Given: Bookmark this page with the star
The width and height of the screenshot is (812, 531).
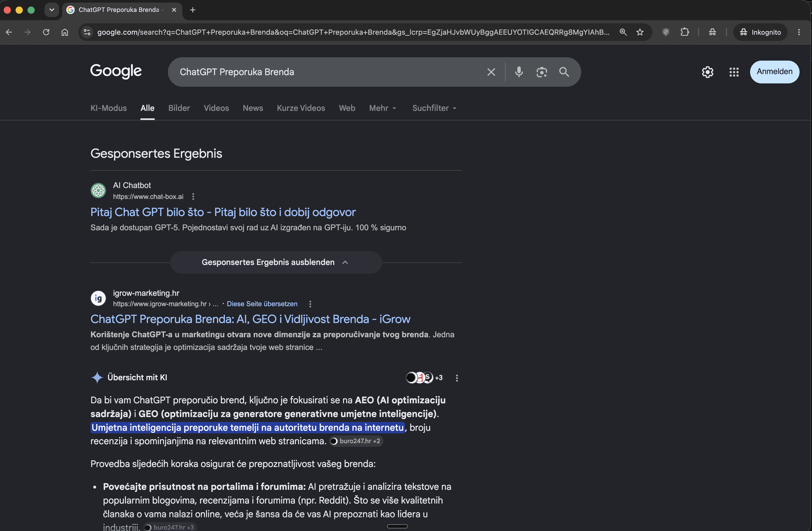Looking at the screenshot, I should [x=640, y=32].
